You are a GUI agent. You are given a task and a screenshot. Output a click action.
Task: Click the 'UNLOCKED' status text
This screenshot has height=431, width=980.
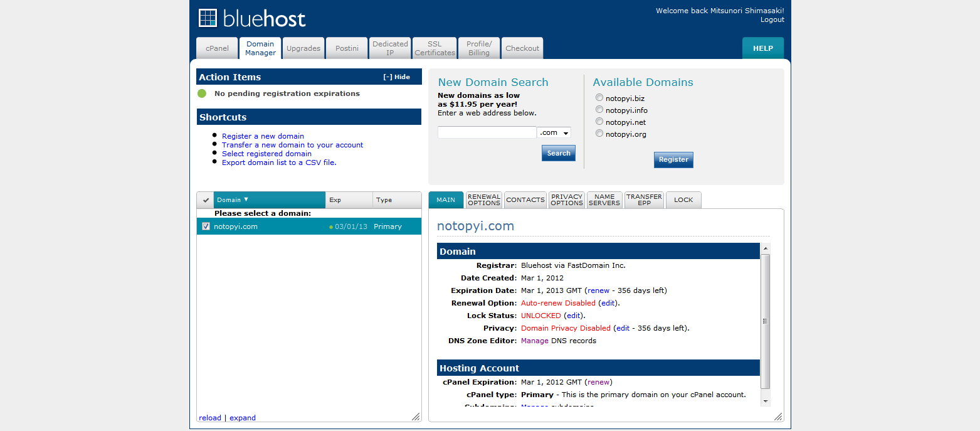point(541,316)
